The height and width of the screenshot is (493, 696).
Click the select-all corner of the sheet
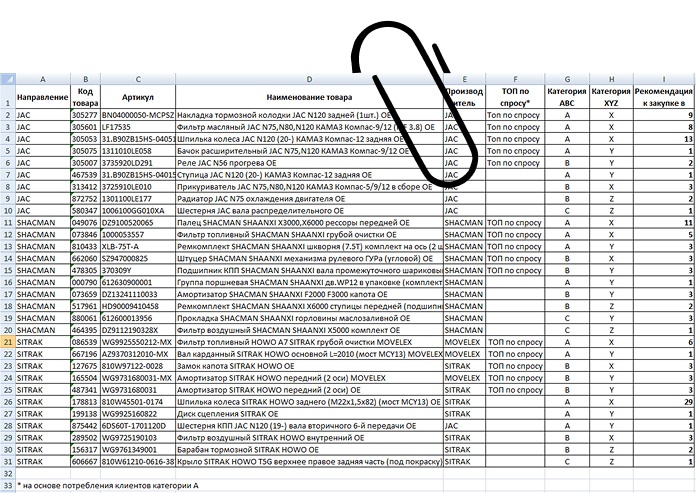(8, 79)
